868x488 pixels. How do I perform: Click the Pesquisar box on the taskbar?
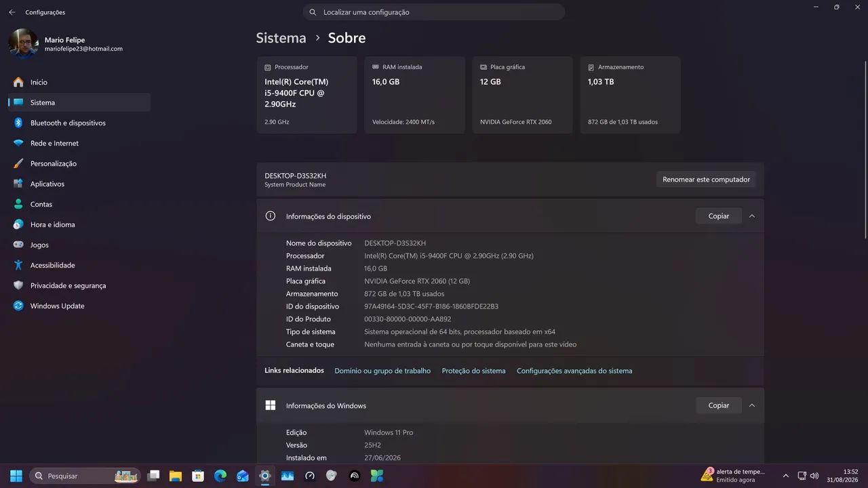tap(85, 476)
